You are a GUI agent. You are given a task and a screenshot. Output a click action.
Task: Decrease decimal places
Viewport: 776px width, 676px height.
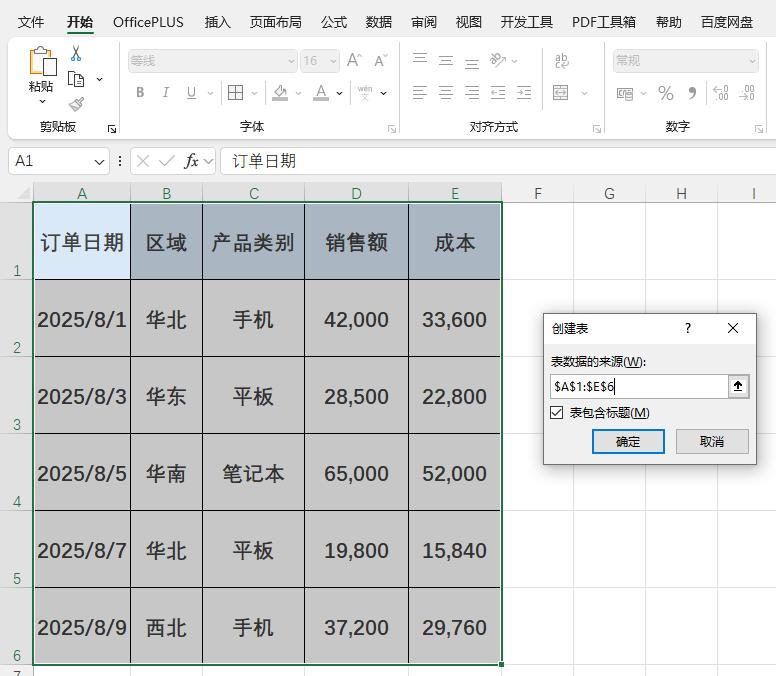pos(746,93)
